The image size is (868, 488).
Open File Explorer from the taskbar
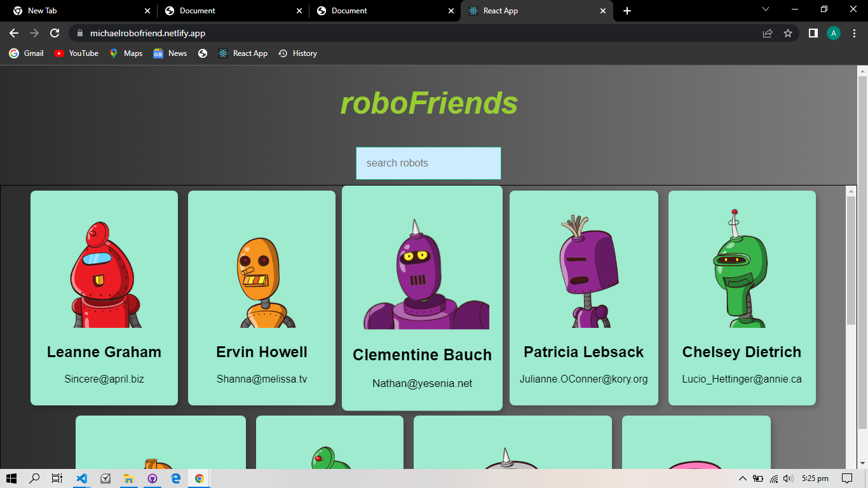(129, 478)
